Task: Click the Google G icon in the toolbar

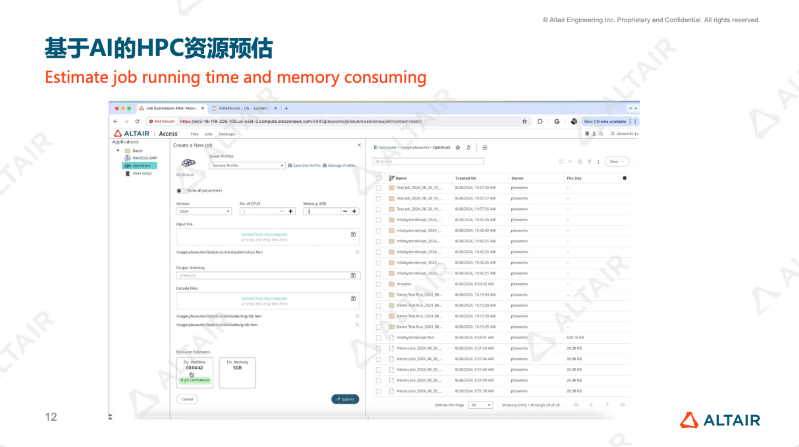Action: pyautogui.click(x=556, y=121)
